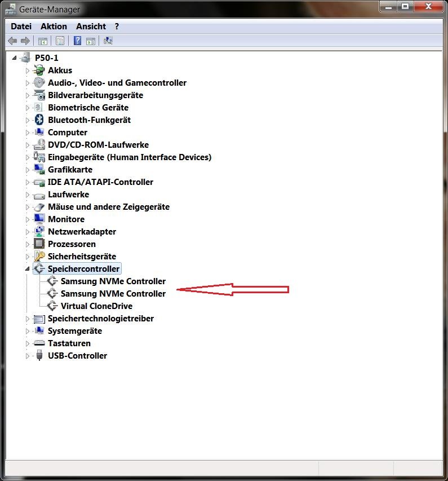Screen dimensions: 448x481
Task: Click the Virtual CloneDrive device icon
Action: tap(52, 306)
